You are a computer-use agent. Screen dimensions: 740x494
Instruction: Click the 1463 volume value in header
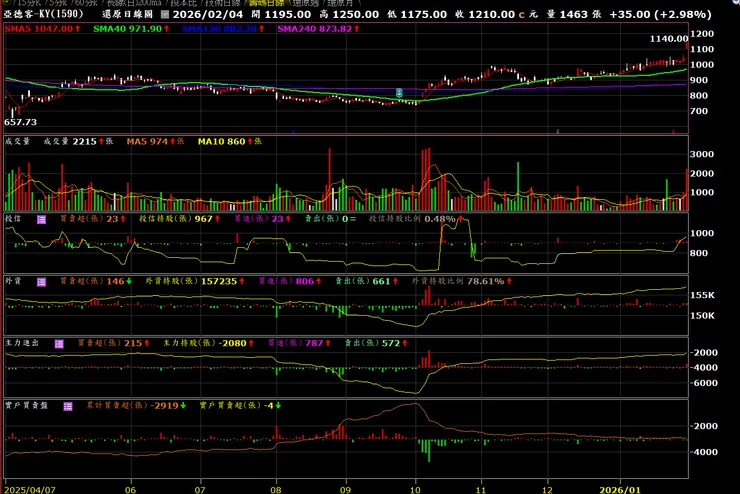[575, 14]
